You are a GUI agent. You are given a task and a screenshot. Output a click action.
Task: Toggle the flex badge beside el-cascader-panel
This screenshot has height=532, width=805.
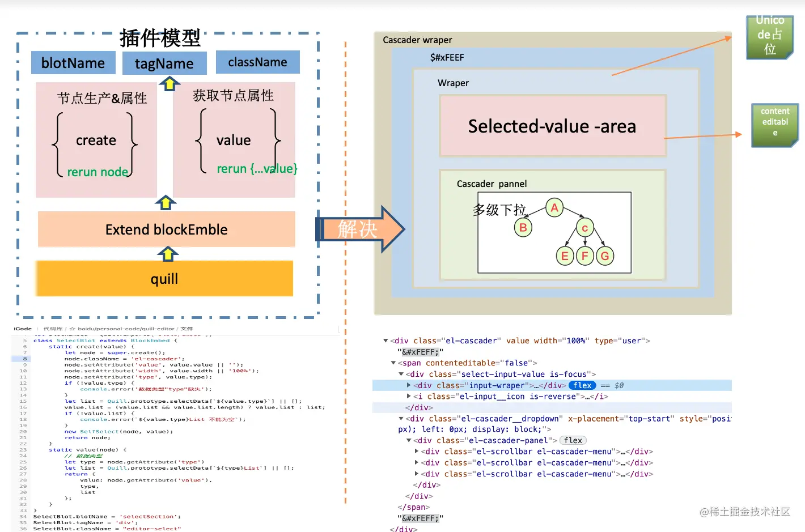coord(573,440)
